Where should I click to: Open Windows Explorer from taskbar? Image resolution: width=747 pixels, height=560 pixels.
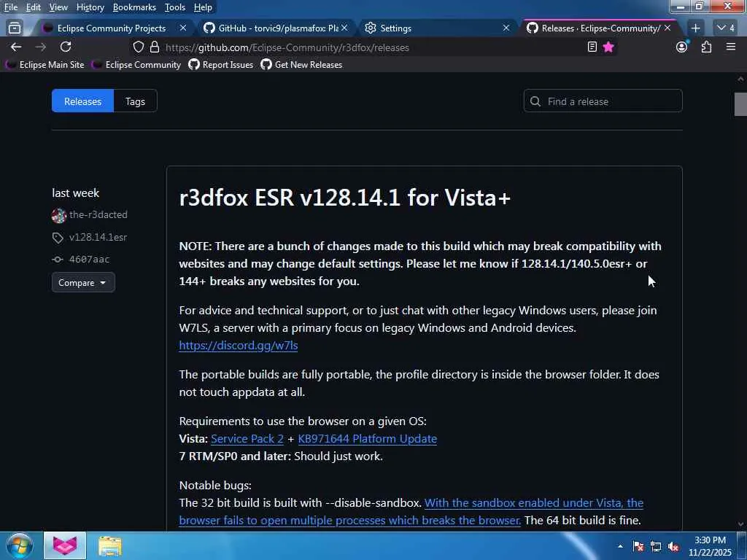point(110,545)
